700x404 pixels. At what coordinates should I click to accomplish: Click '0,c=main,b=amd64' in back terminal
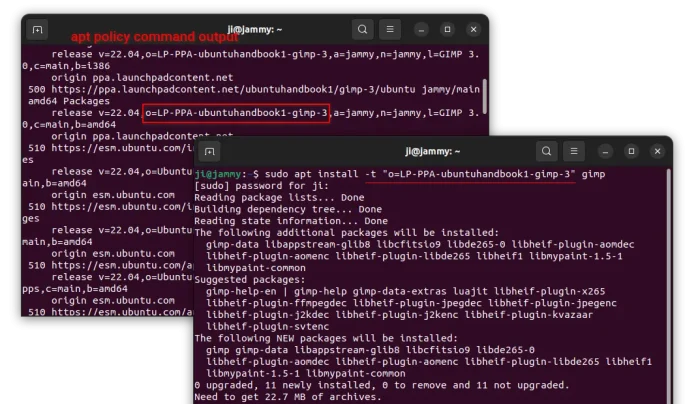[69, 125]
